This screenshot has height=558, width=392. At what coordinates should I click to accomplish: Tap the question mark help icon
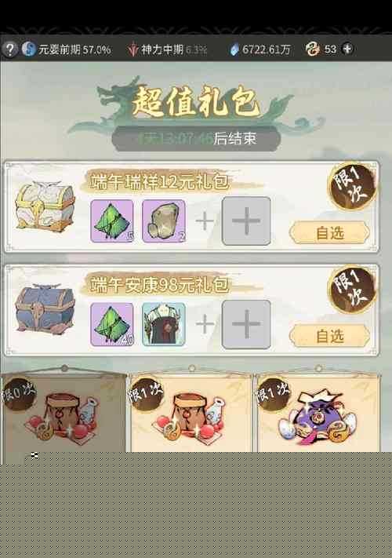pos(10,49)
